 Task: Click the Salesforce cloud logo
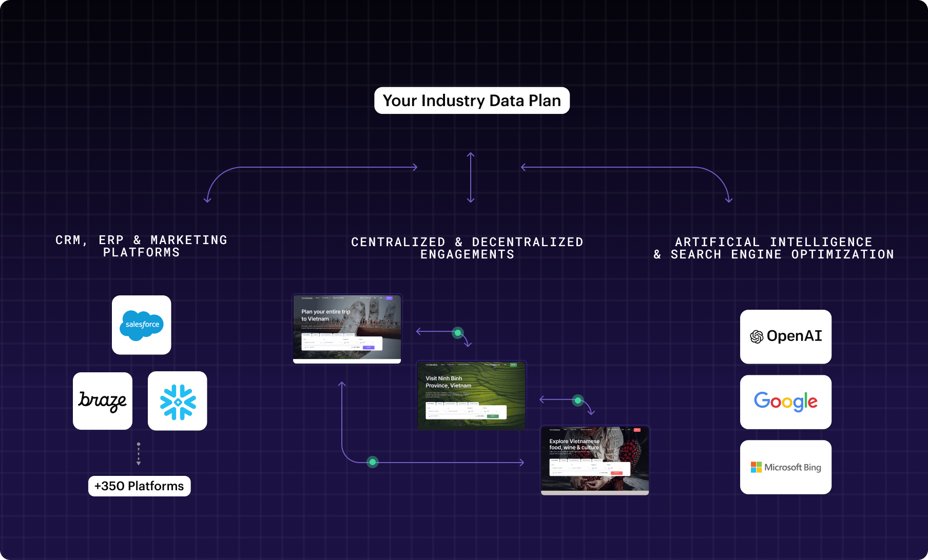(x=142, y=325)
